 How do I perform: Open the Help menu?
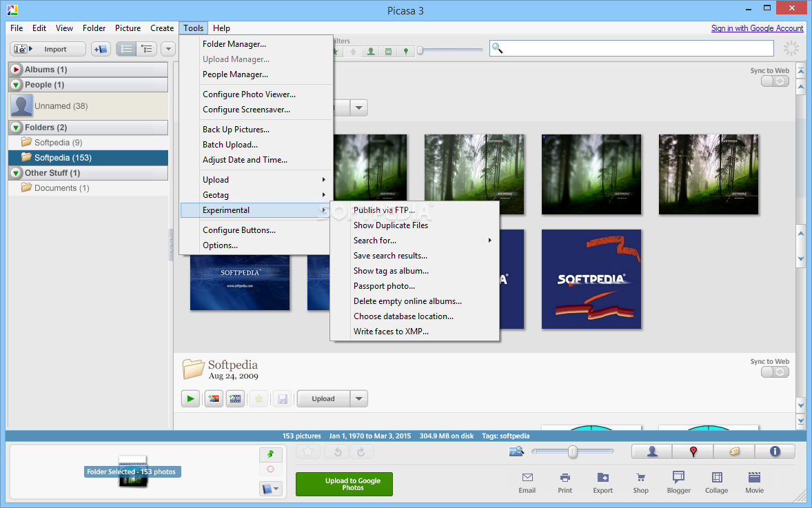tap(221, 28)
